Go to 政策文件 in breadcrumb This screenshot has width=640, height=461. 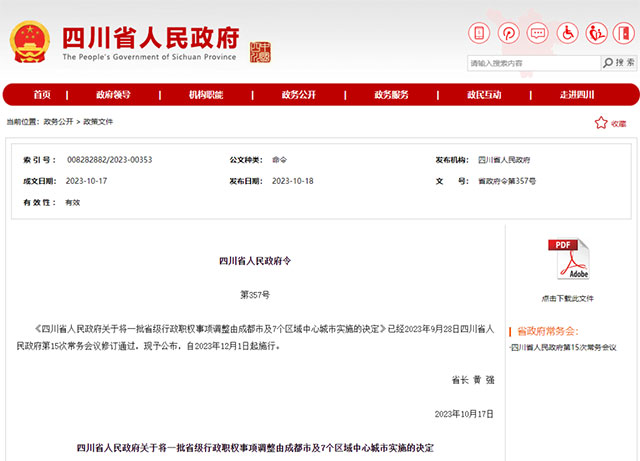pyautogui.click(x=98, y=122)
